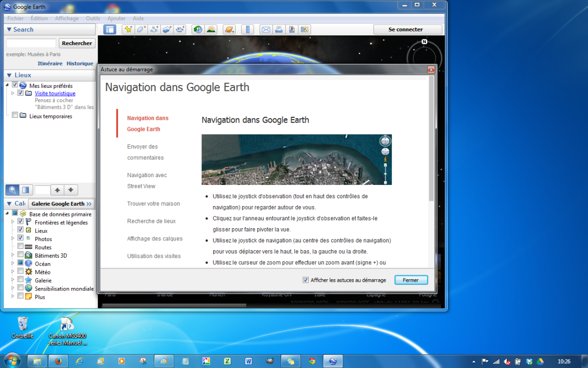Check the Lieux temporaires checkbox
The image size is (588, 368).
click(x=15, y=116)
